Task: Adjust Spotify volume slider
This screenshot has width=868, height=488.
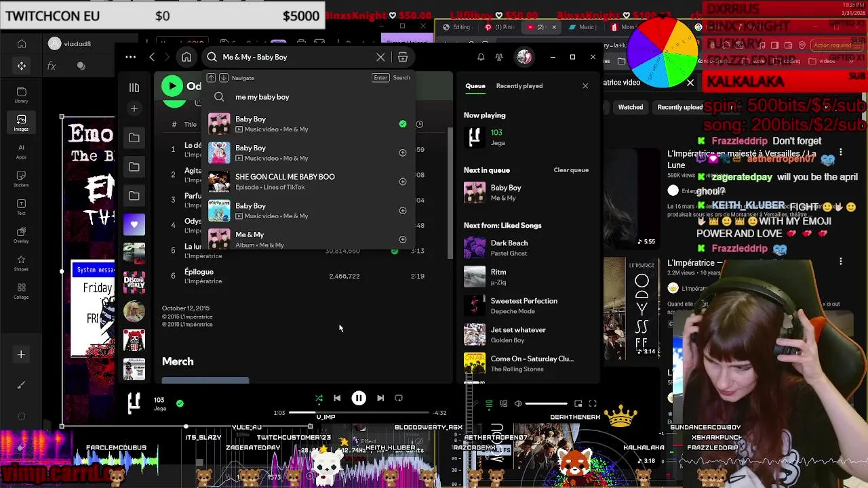Action: (x=546, y=404)
